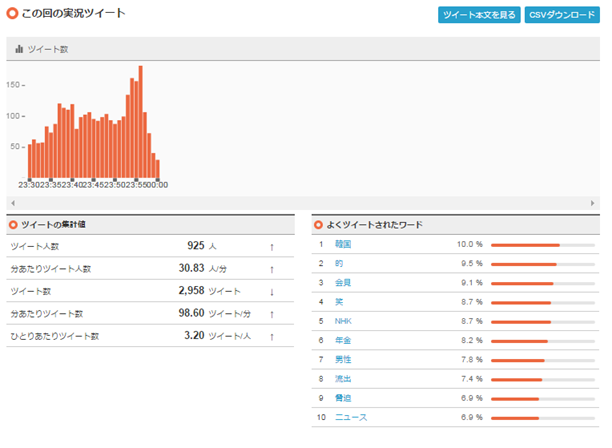Image resolution: width=612 pixels, height=448 pixels.
Task: Click the up arrow in 分あたりツイート数 row
Action: click(272, 314)
